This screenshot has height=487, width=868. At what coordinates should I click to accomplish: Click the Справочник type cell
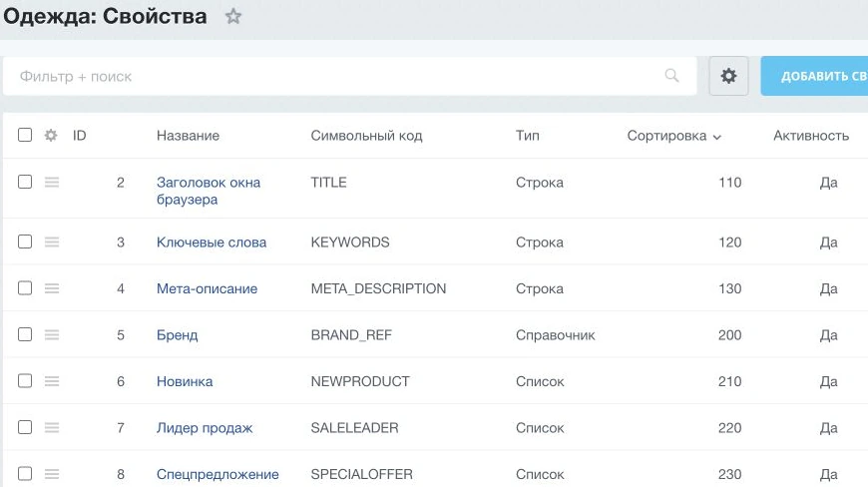point(556,335)
